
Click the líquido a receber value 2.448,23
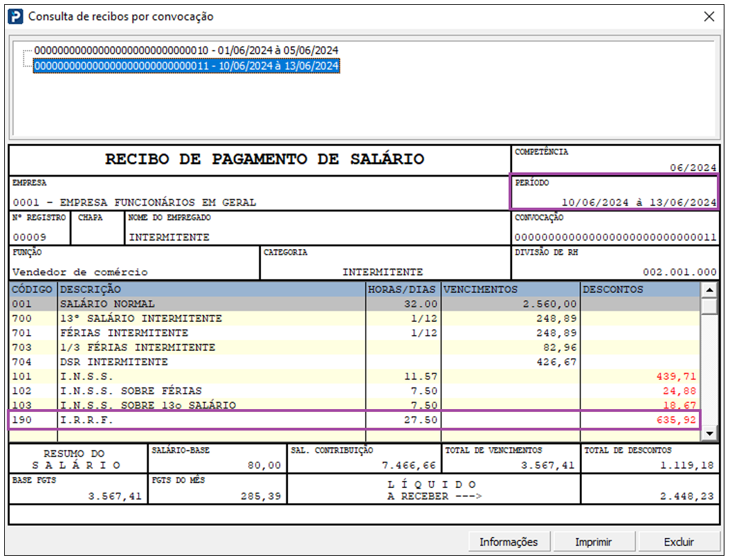coord(686,496)
